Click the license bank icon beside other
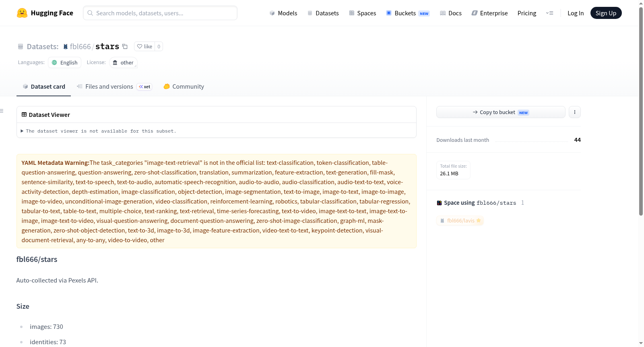644x347 pixels. pos(115,62)
